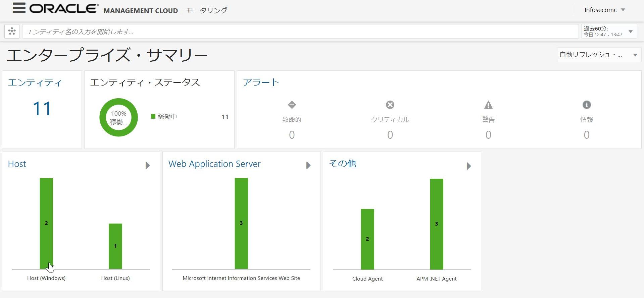This screenshot has width=644, height=298.
Task: Click the Oracle logo
Action: point(64,9)
